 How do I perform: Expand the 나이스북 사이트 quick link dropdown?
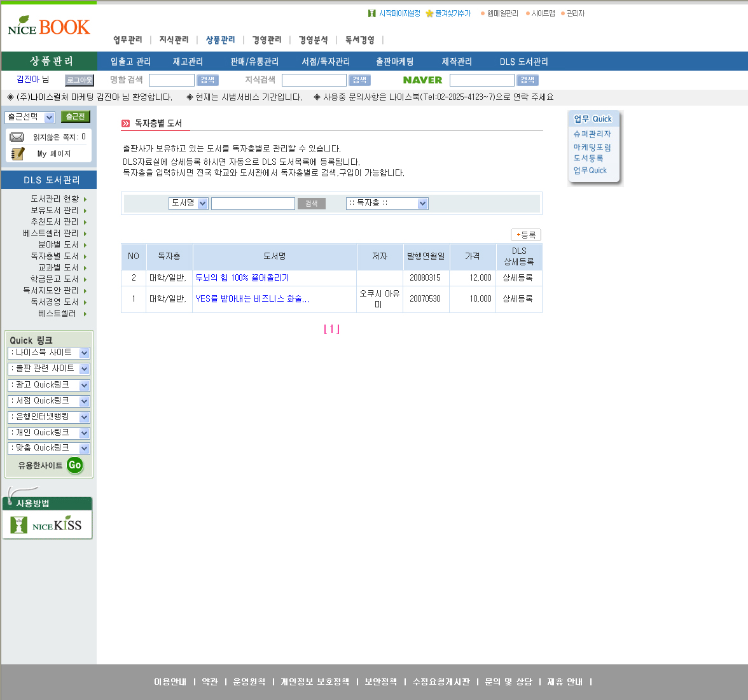pyautogui.click(x=49, y=353)
